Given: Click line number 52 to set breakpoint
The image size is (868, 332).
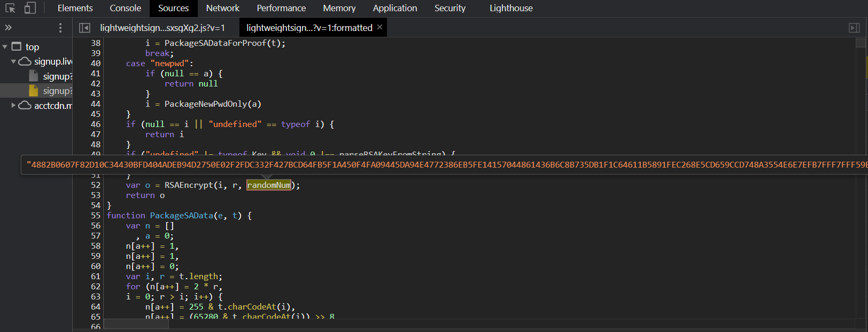Looking at the screenshot, I should point(96,185).
